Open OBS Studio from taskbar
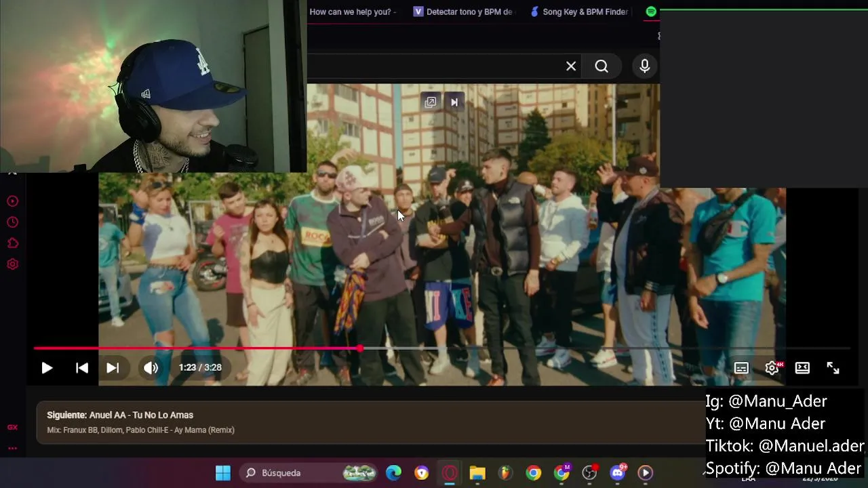This screenshot has height=488, width=868. pyautogui.click(x=590, y=472)
